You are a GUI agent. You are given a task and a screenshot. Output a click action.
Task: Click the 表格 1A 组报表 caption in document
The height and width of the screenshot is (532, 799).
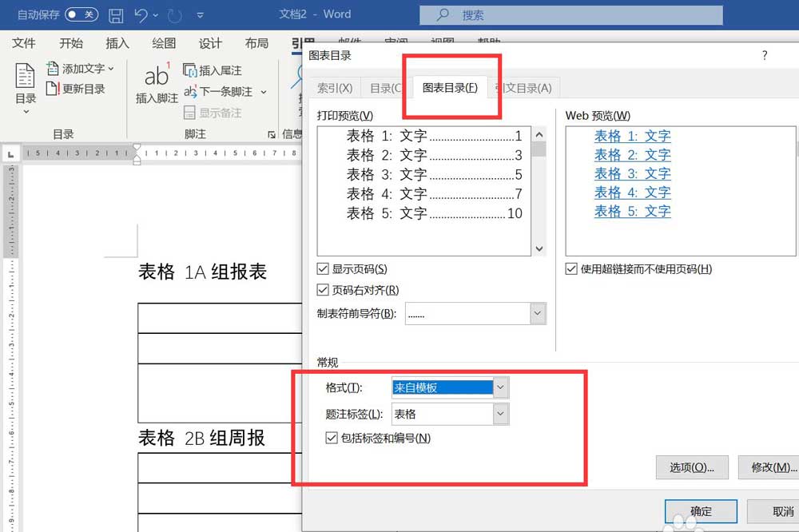click(202, 272)
